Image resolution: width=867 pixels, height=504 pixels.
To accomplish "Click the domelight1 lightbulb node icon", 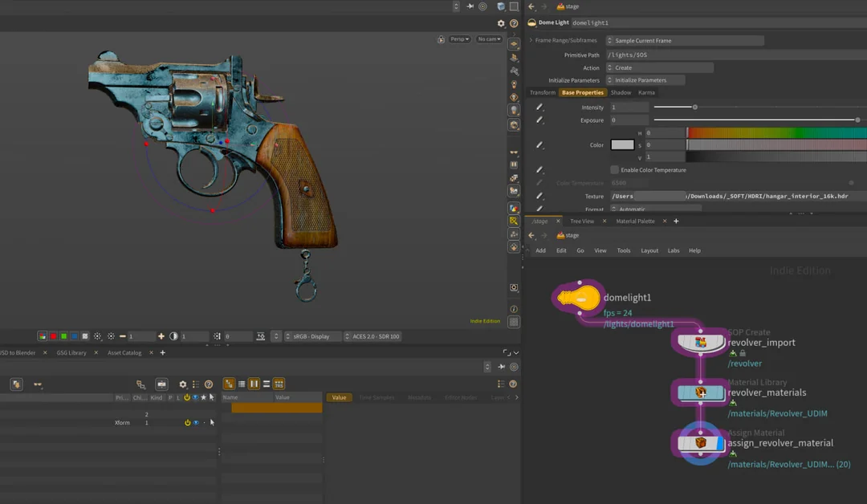I will [579, 298].
